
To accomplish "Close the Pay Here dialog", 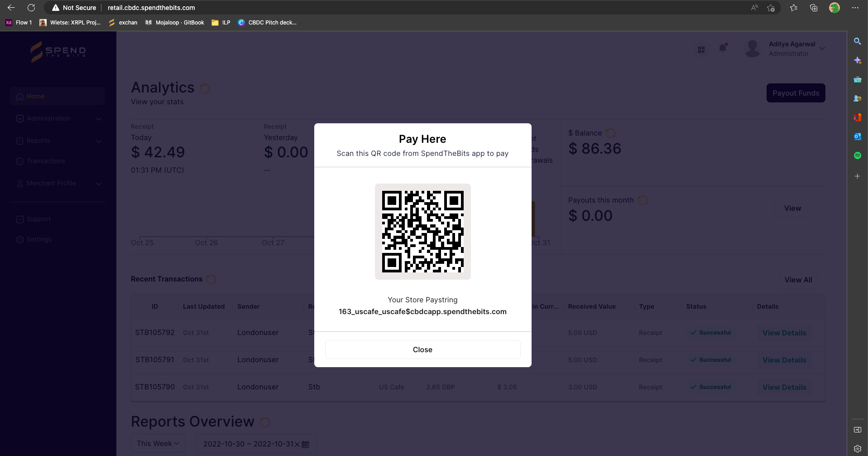I will (x=422, y=349).
